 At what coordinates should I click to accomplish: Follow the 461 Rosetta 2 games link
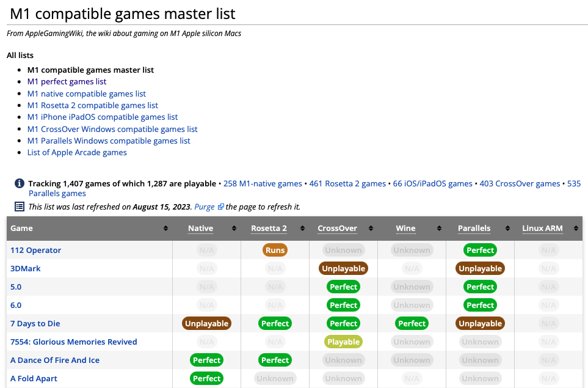347,183
